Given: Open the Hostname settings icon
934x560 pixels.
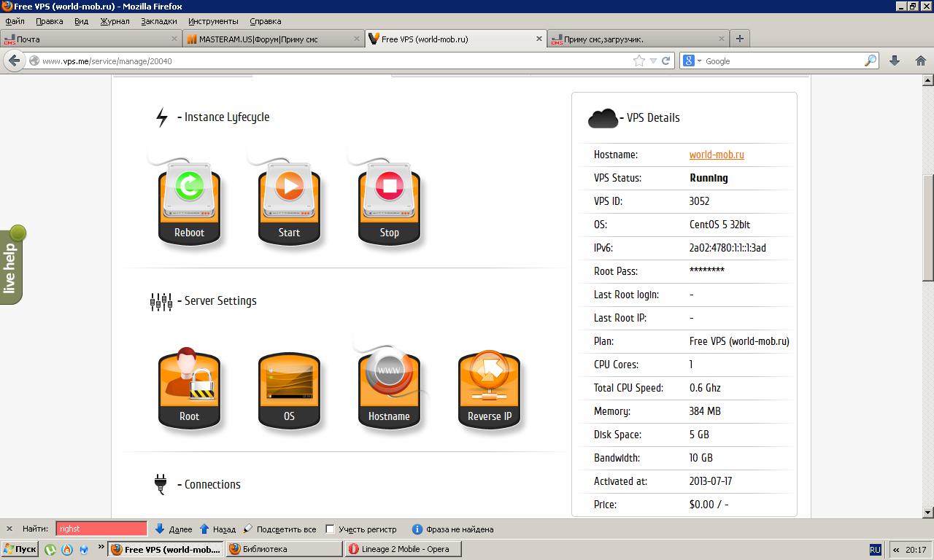Looking at the screenshot, I should 389,388.
